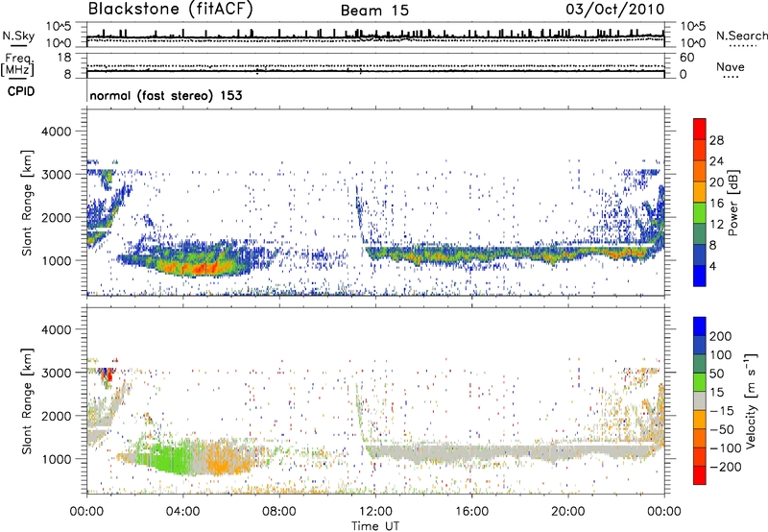Click the 'Time UT' axis title
This screenshot has height=532, width=768.
pos(375,526)
